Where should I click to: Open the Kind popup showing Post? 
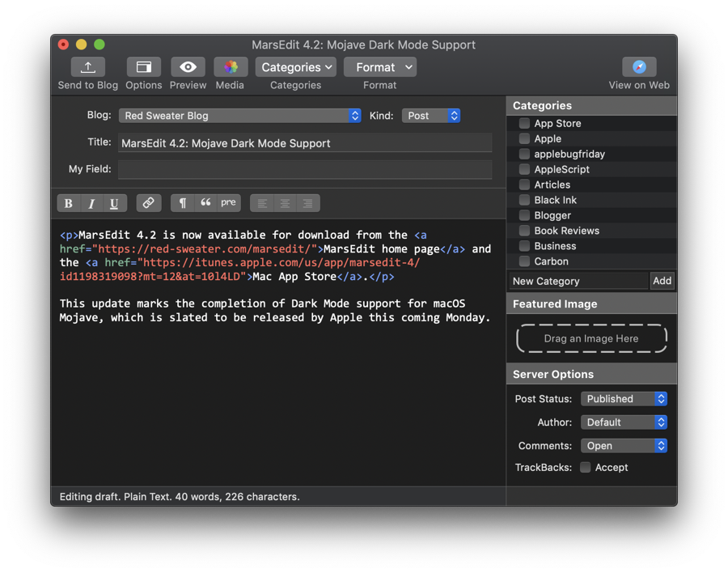click(431, 116)
